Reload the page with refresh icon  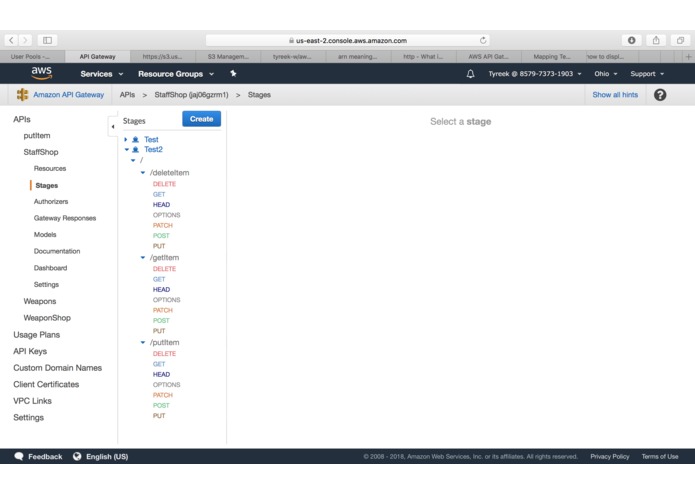(x=483, y=40)
